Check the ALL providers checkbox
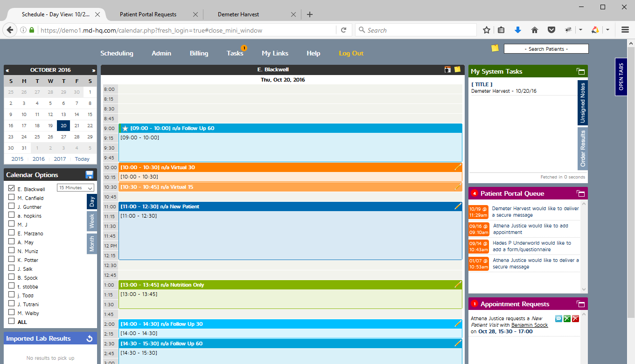Image resolution: width=635 pixels, height=364 pixels. tap(10, 322)
